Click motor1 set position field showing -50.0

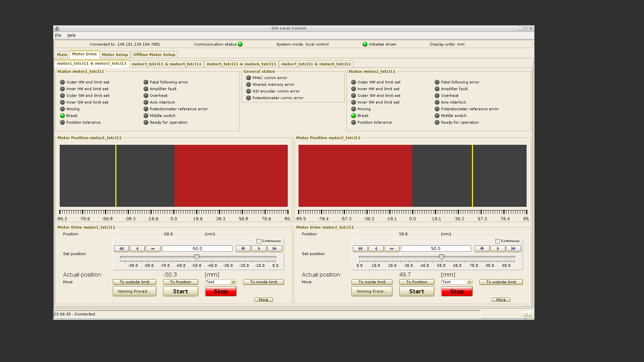tap(197, 249)
